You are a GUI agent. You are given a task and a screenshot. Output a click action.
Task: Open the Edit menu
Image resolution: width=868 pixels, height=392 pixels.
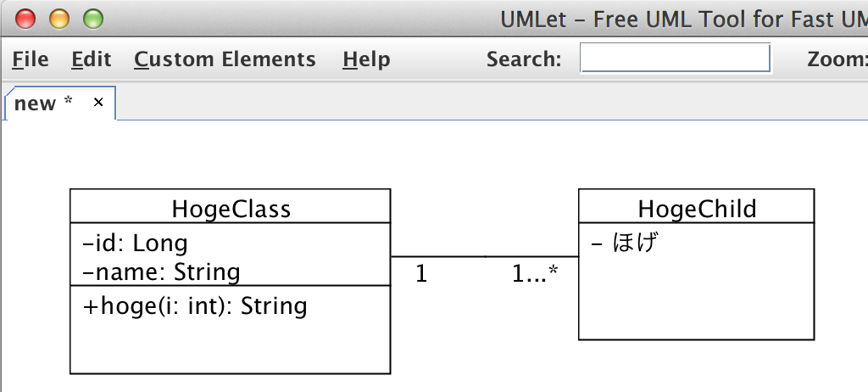(x=92, y=59)
